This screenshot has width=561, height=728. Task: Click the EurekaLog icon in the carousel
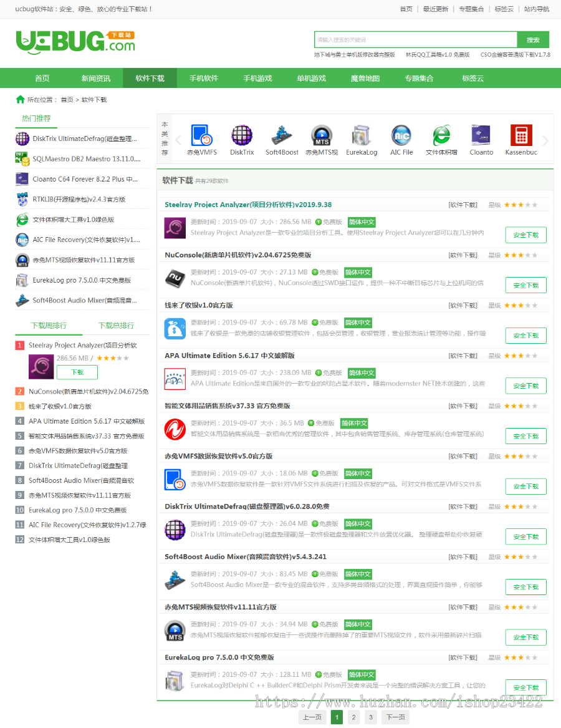point(362,134)
